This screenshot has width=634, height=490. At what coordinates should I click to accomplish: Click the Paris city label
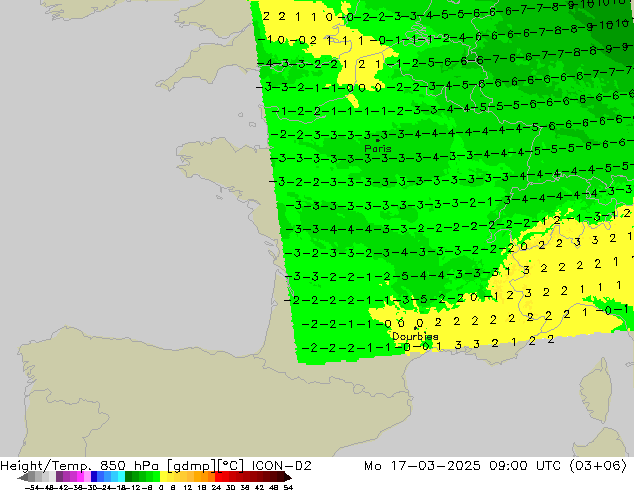[378, 149]
